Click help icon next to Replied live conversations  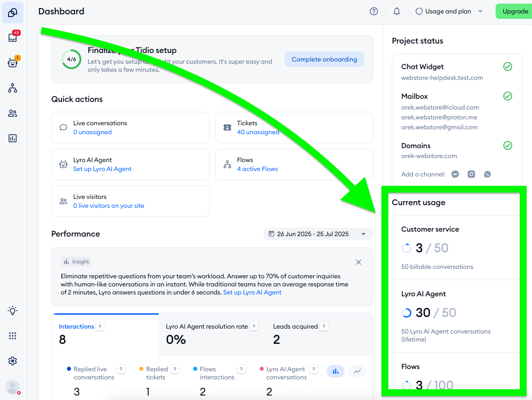[121, 369]
